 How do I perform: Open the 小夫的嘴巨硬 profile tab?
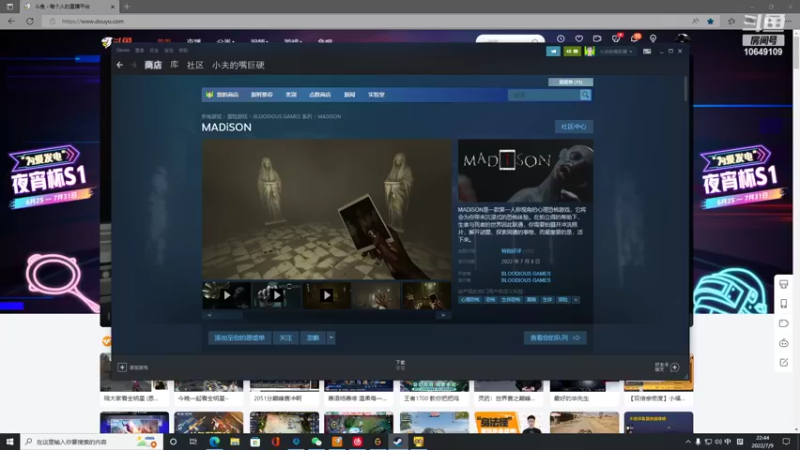click(238, 65)
